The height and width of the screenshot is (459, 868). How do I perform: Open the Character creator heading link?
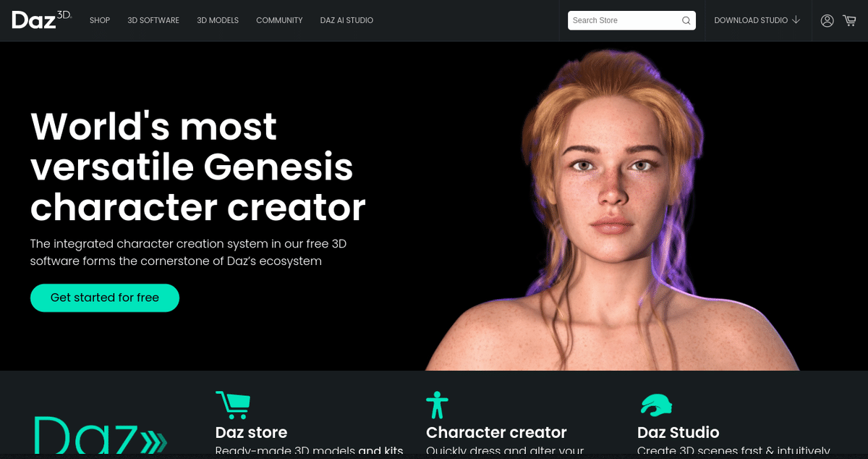pos(496,432)
